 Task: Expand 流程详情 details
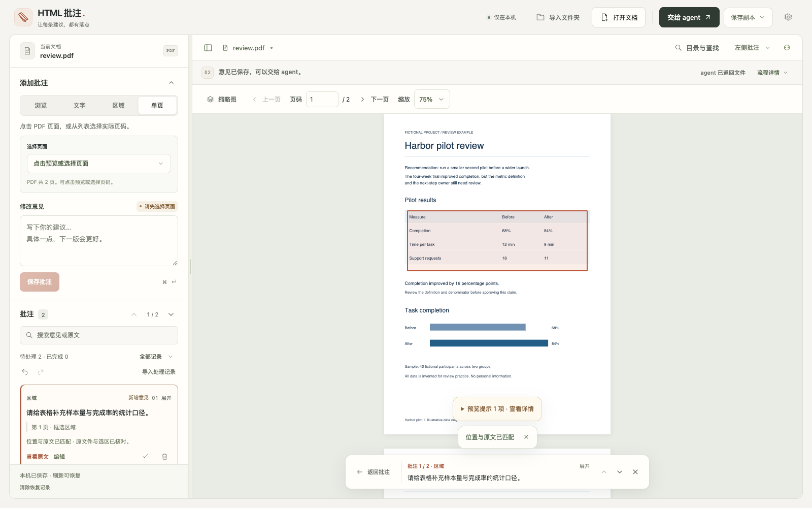772,73
